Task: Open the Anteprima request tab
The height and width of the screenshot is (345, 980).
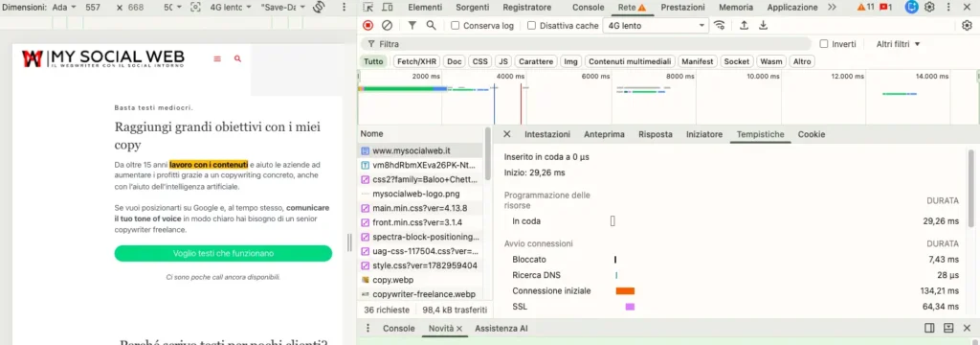Action: coord(604,134)
